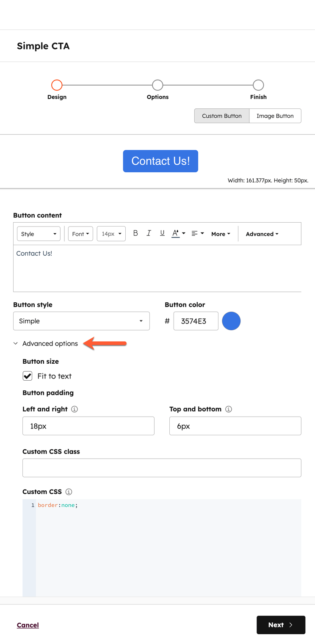The width and height of the screenshot is (315, 644).
Task: Expand the Button style Simple dropdown
Action: 81,321
